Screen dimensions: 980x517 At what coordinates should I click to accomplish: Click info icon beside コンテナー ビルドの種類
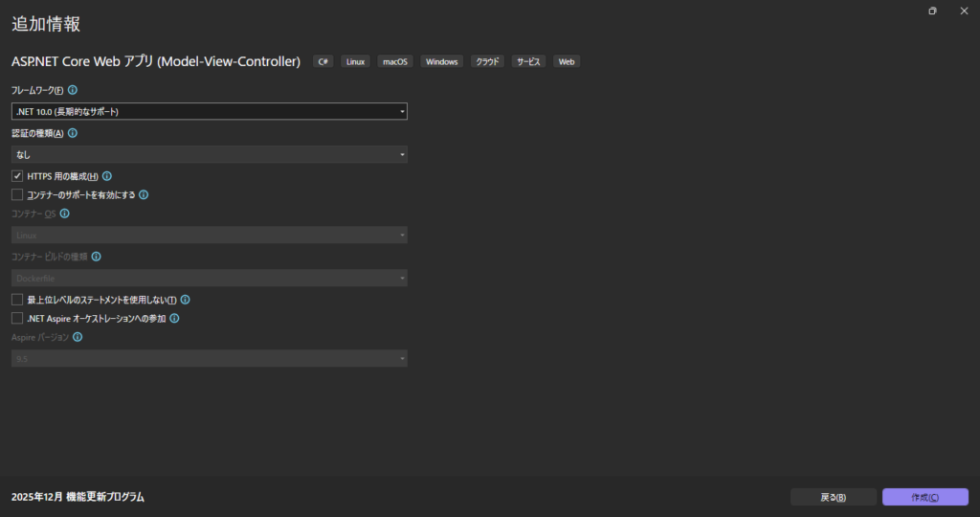[x=97, y=257]
